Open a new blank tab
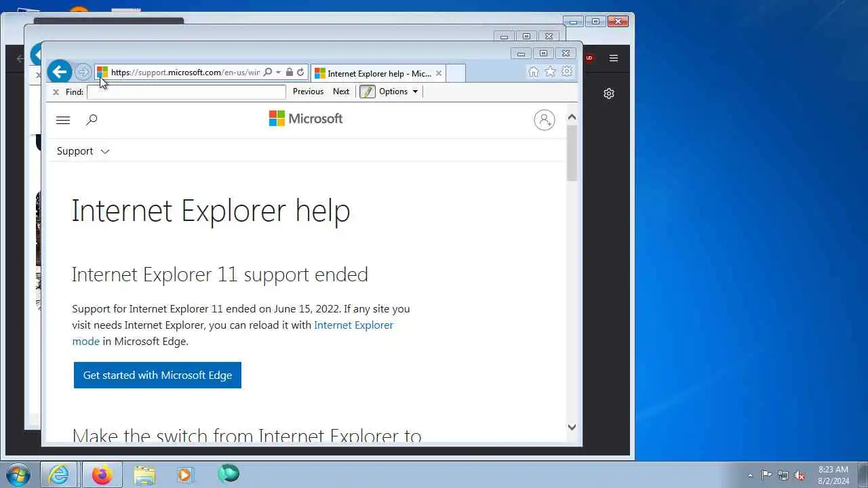This screenshot has height=488, width=868. tap(456, 73)
